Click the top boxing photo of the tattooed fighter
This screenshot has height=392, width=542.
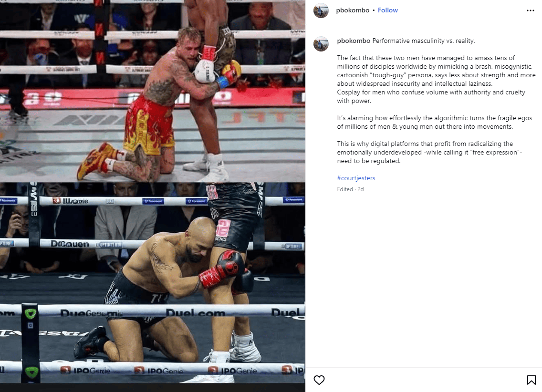(x=153, y=91)
